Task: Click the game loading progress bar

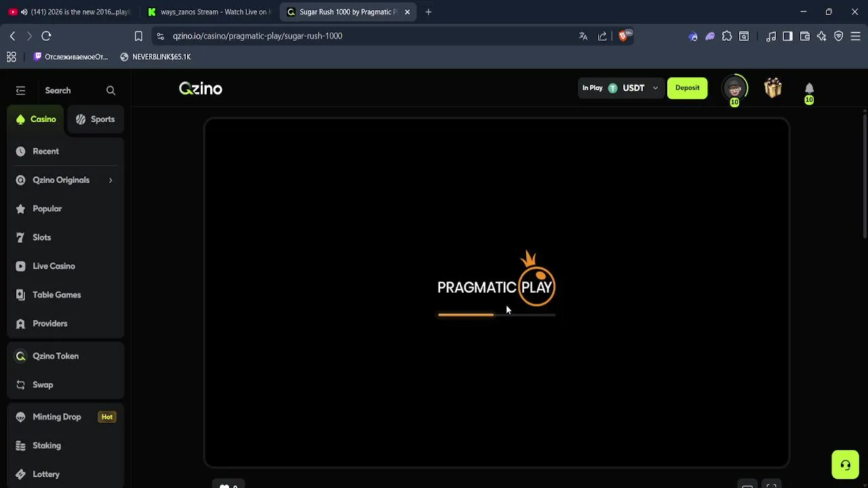Action: pyautogui.click(x=496, y=314)
